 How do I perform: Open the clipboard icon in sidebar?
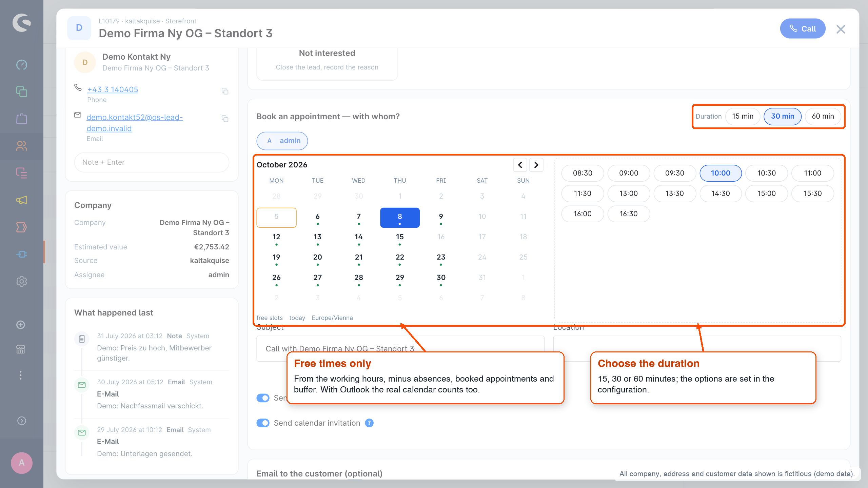pos(22,119)
